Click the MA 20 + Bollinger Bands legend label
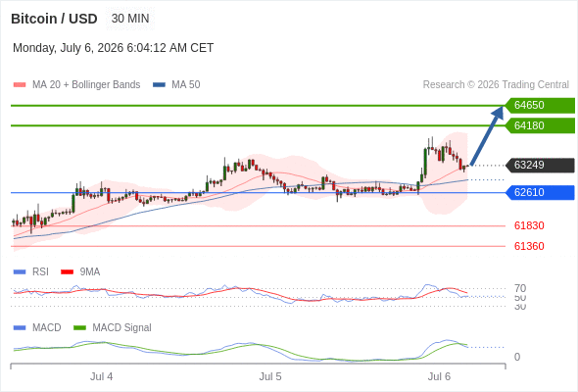 (x=86, y=85)
